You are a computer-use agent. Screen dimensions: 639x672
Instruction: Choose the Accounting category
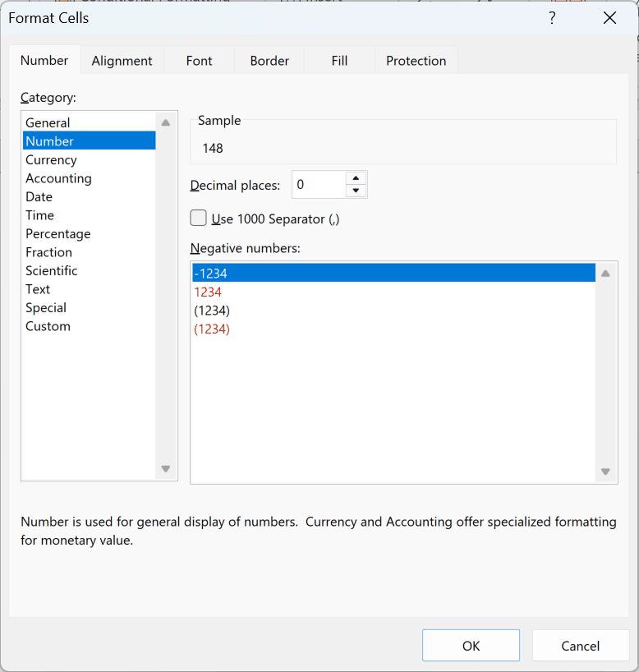[90, 177]
